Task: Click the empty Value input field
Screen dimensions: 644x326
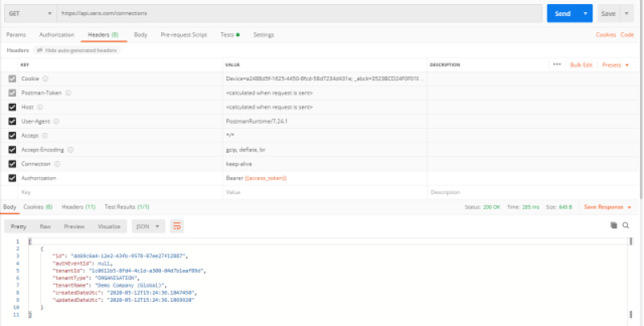Action: 325,192
